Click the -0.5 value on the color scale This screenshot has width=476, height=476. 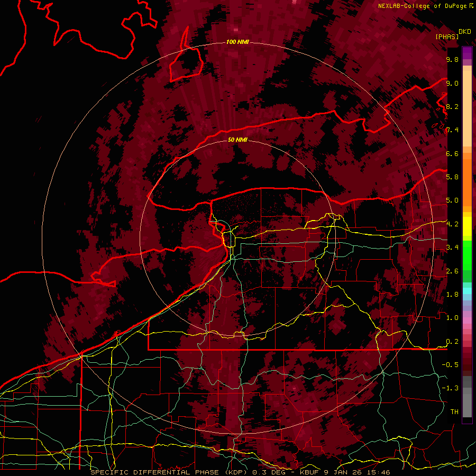[x=450, y=365]
